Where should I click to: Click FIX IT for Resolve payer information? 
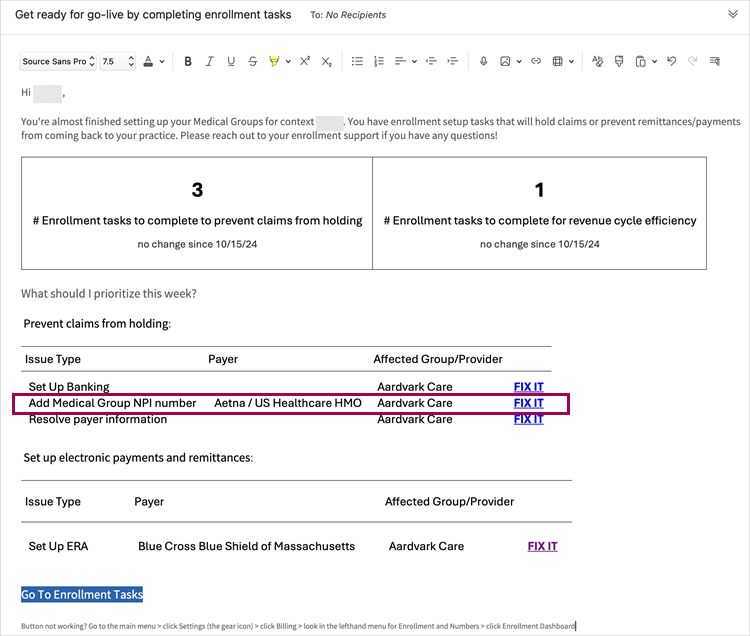(529, 419)
